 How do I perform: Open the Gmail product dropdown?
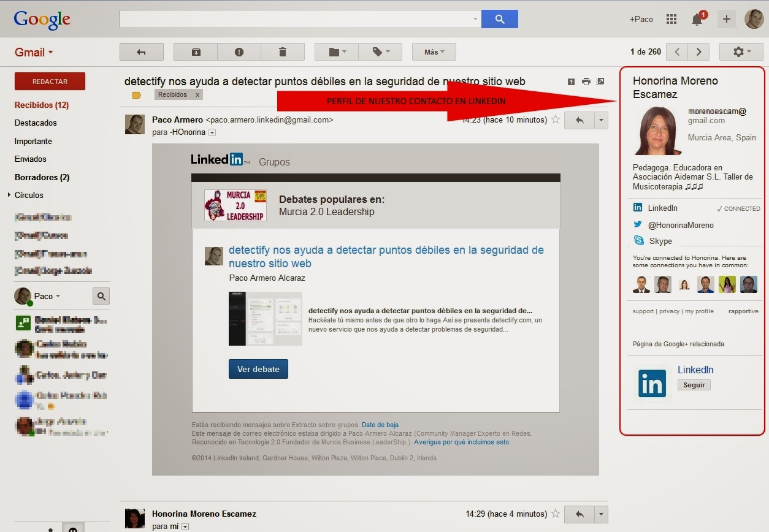point(34,52)
